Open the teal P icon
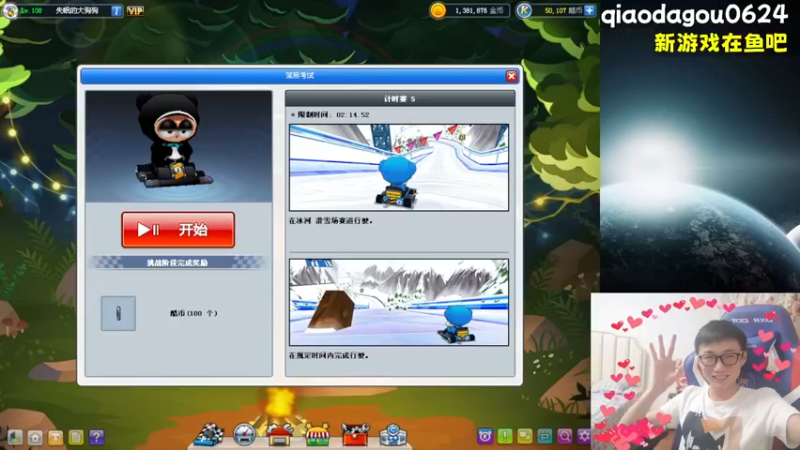 pos(544,436)
